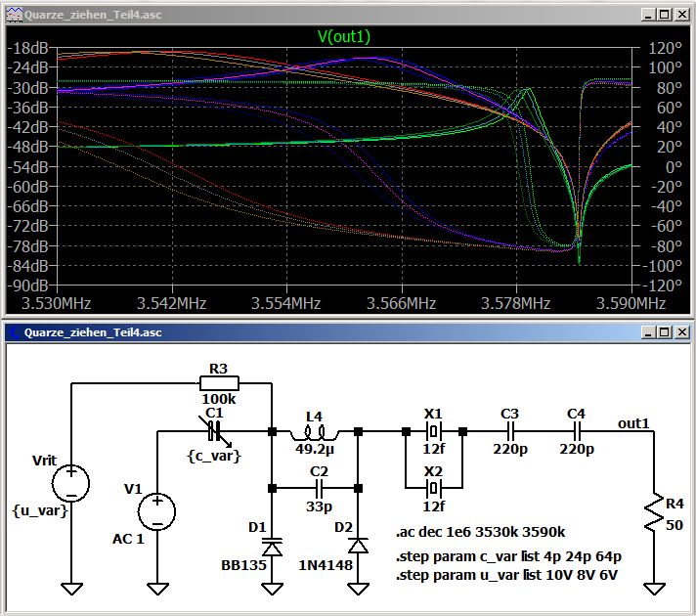Click the .ac dec 1e6 directive text
696x616 pixels.
coord(480,532)
